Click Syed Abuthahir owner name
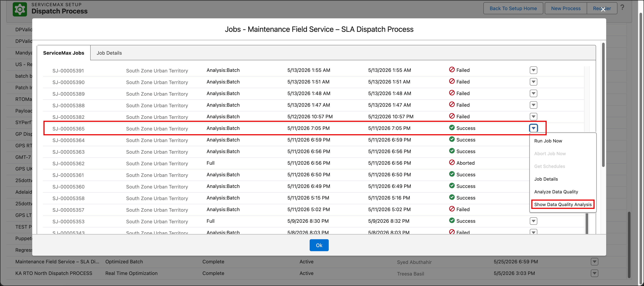 (x=414, y=262)
